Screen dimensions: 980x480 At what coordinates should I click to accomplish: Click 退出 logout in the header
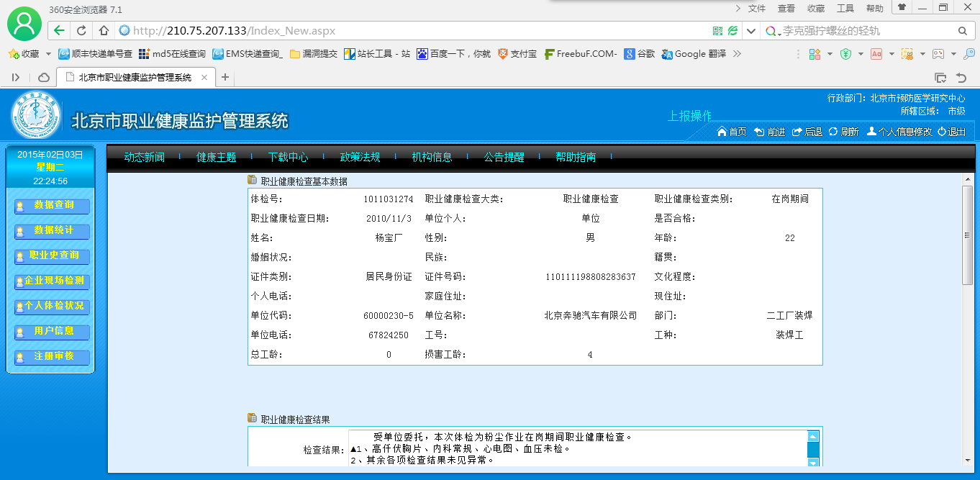point(952,132)
